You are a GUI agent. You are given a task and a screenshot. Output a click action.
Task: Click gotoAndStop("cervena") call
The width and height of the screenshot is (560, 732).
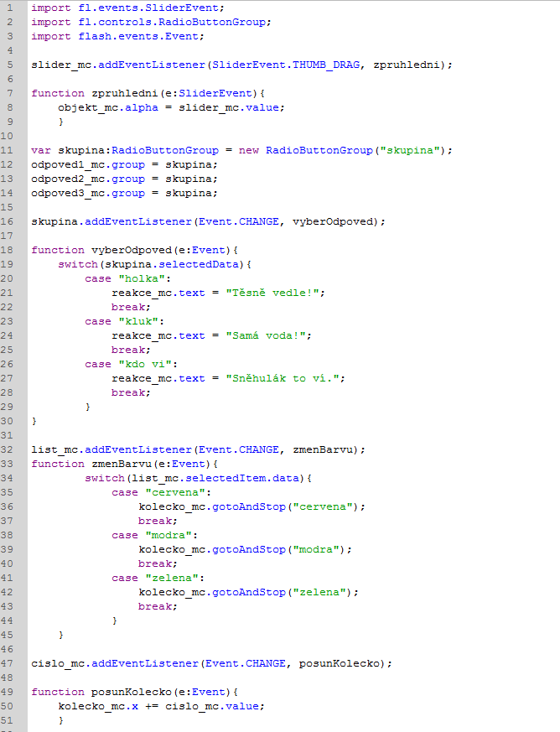pos(285,507)
